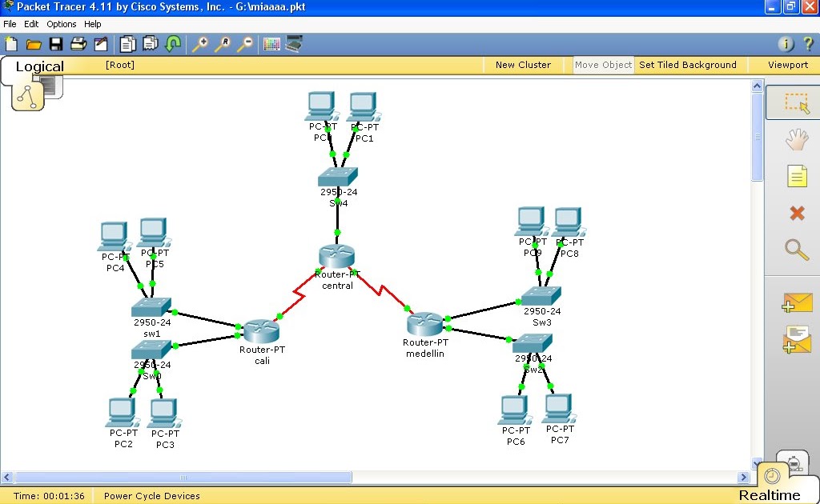Click the Logical workspace tab
Image resolution: width=820 pixels, height=504 pixels.
click(x=41, y=65)
